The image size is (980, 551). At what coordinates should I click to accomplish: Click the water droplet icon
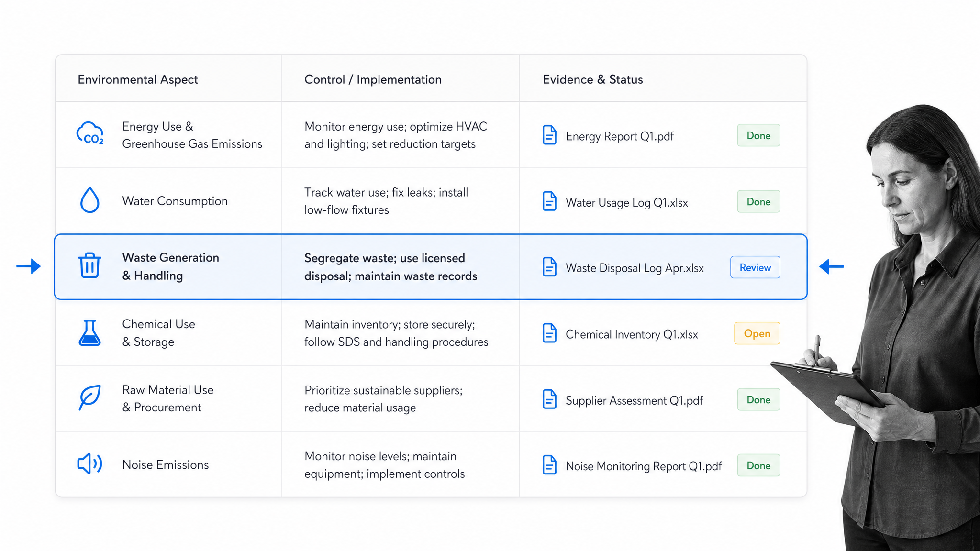click(x=89, y=199)
